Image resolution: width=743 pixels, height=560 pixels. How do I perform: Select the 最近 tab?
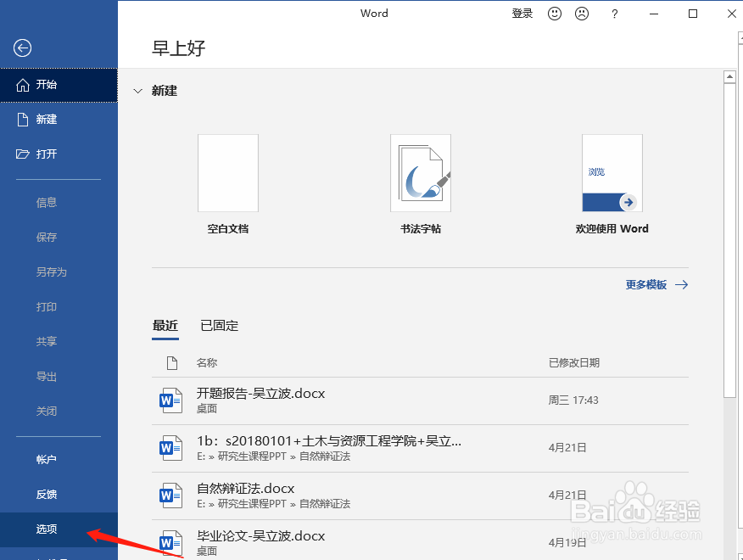165,325
